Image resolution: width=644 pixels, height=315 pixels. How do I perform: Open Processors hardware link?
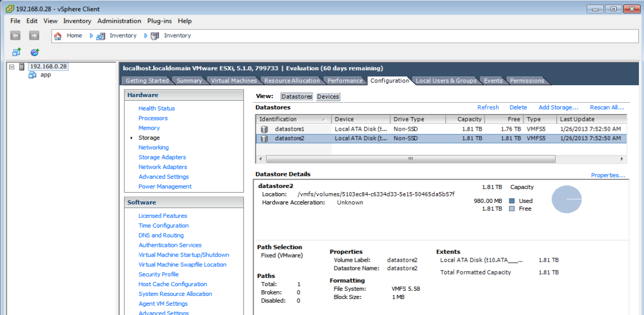click(153, 118)
